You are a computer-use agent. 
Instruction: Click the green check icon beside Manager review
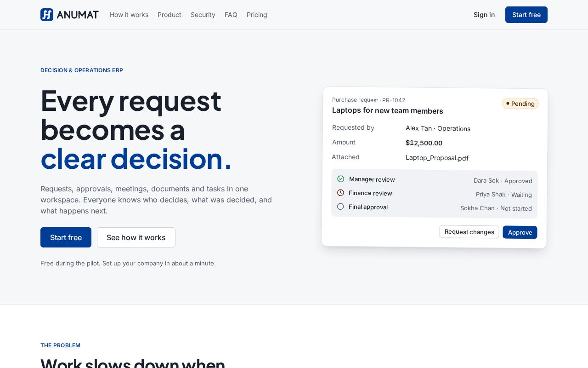[x=340, y=179]
